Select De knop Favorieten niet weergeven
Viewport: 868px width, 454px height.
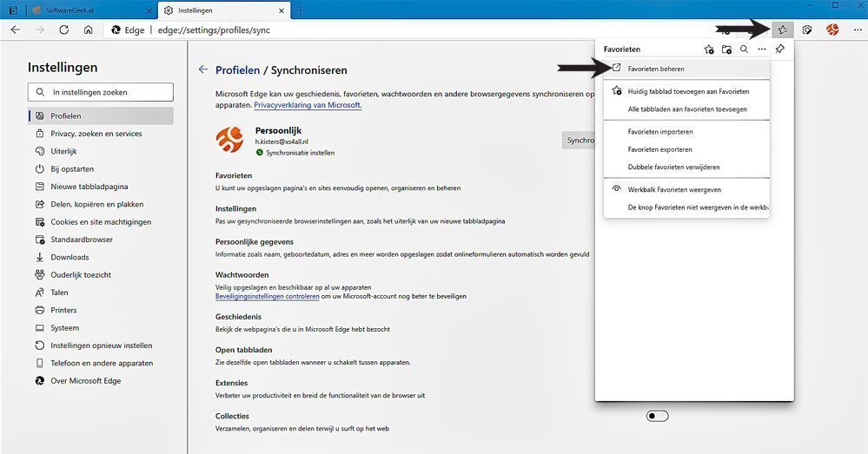pyautogui.click(x=686, y=207)
